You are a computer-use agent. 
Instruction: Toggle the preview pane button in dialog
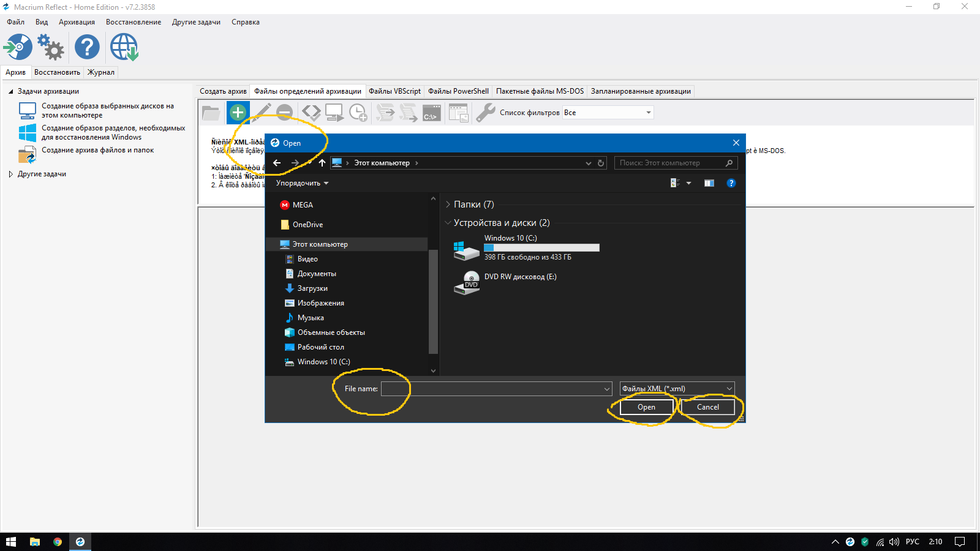point(709,183)
